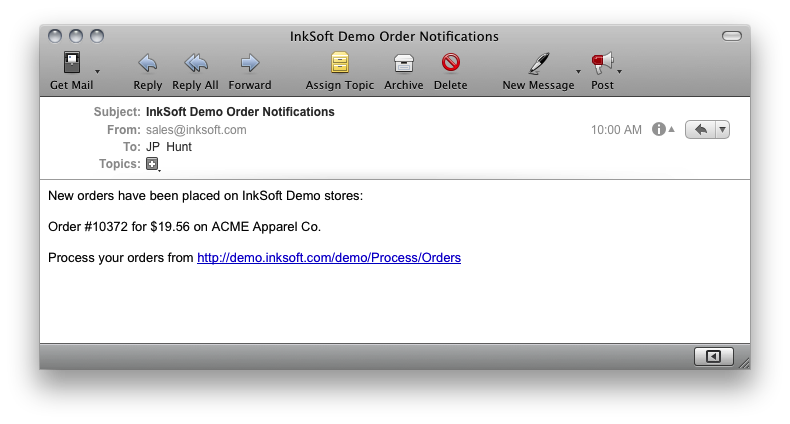This screenshot has width=790, height=424.
Task: Open Assign Topic filing cabinet icon
Action: coord(340,63)
